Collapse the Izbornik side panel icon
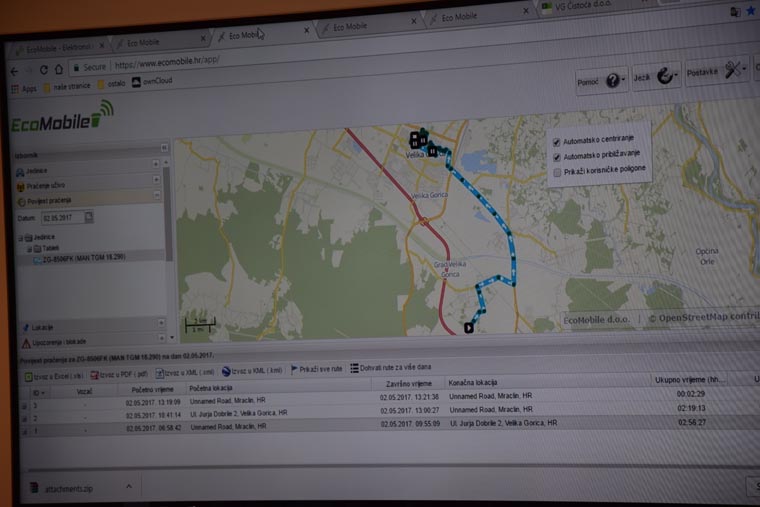 164,147
